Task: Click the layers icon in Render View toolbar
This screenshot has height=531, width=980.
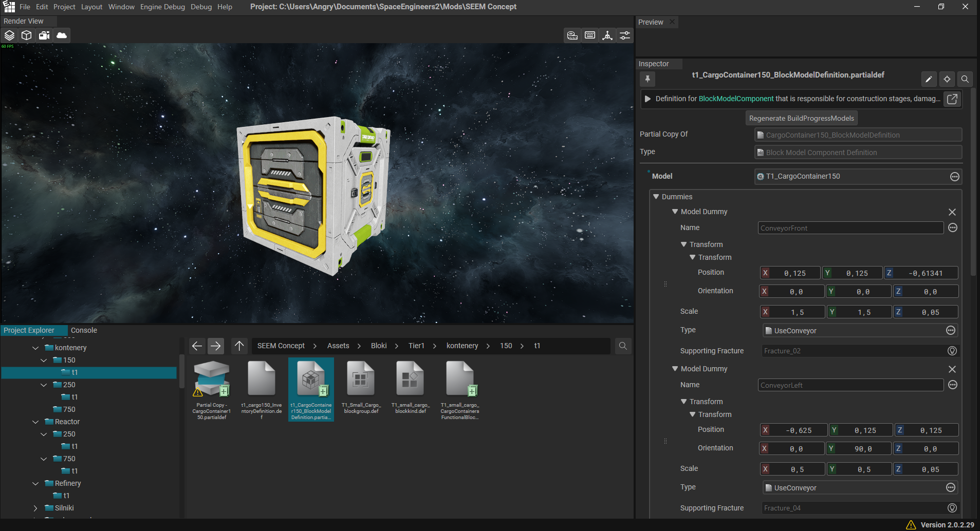Action: (10, 35)
